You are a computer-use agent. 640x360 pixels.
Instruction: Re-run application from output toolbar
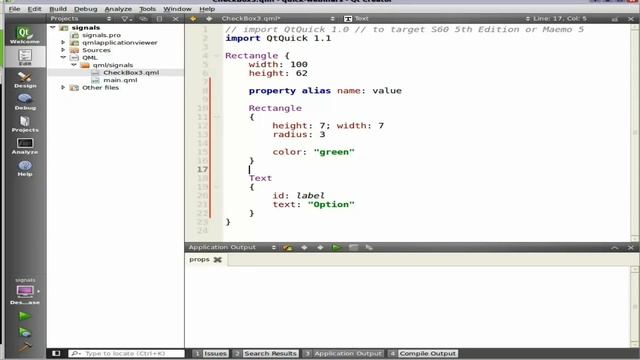(x=336, y=247)
